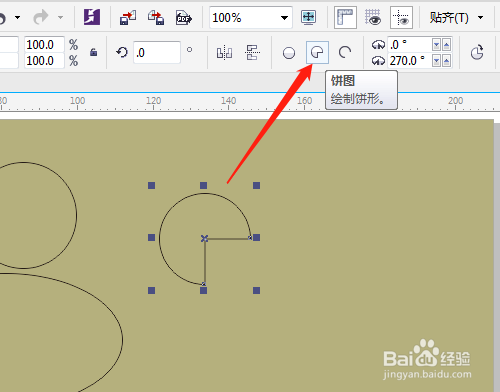Screen dimensions: 500x392
Task: Click the pie's right endpoint node
Action: 250,238
